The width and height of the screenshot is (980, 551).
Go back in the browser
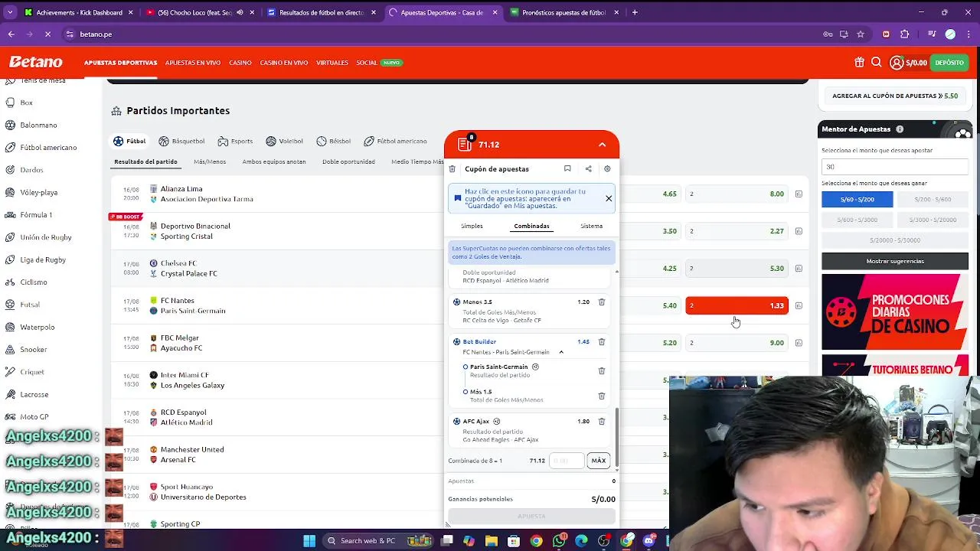(x=11, y=34)
